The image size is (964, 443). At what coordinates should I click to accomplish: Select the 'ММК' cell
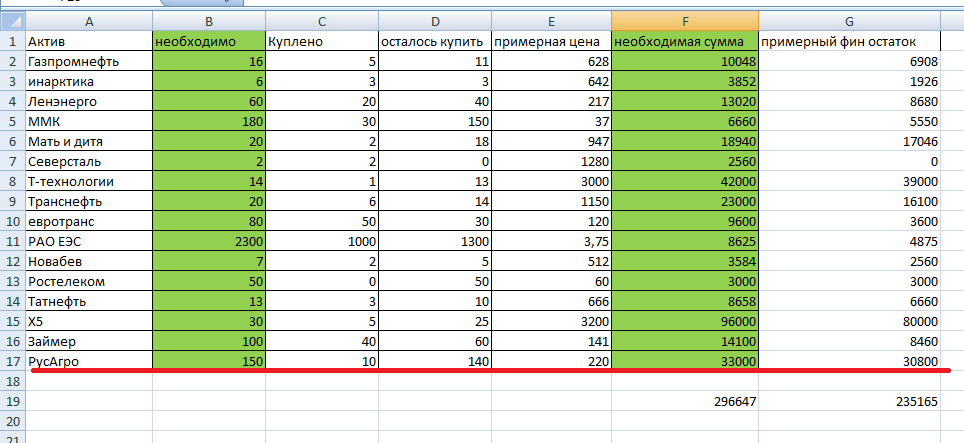(89, 121)
